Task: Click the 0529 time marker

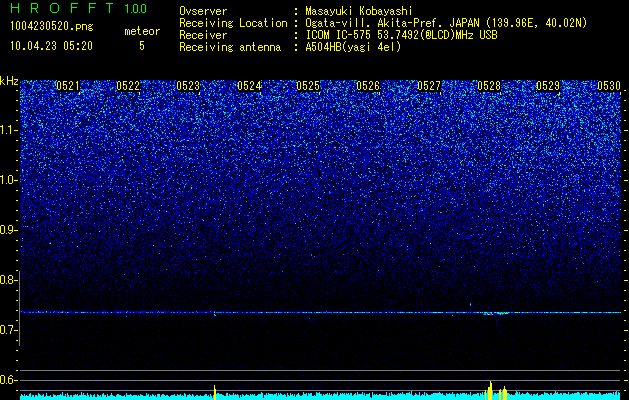Action: click(548, 86)
